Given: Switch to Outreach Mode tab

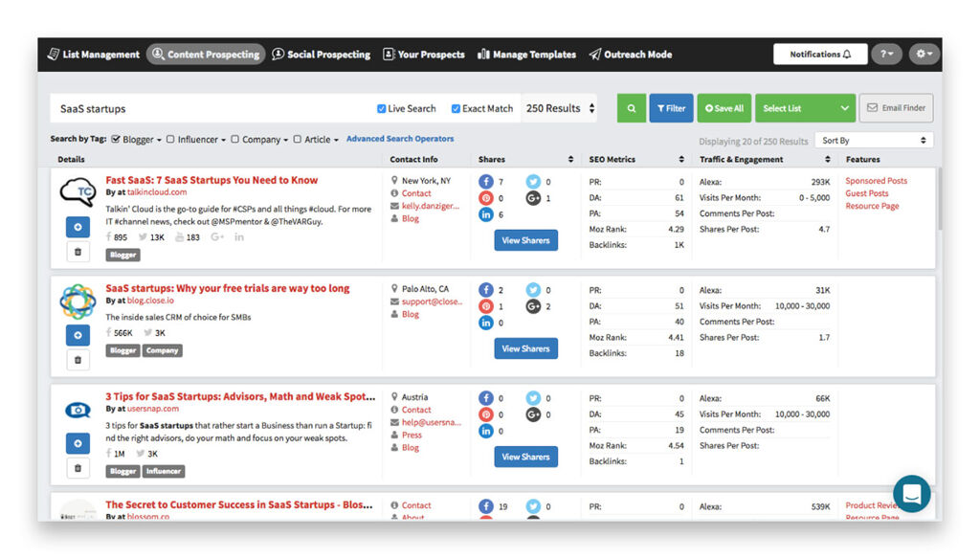Looking at the screenshot, I should coord(630,55).
